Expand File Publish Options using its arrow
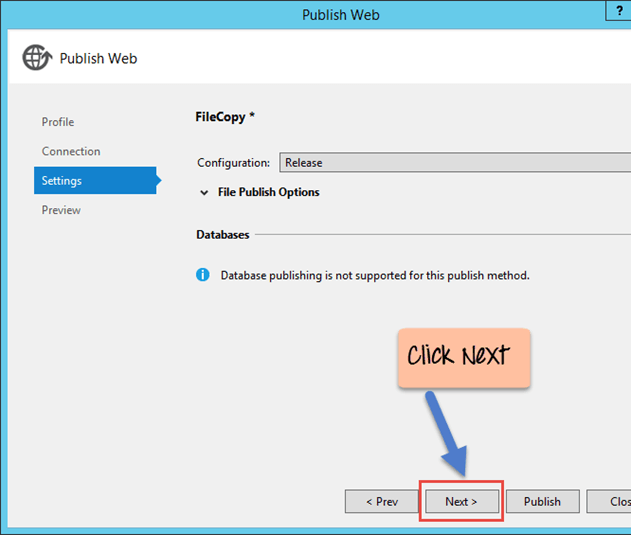631x535 pixels. click(204, 192)
